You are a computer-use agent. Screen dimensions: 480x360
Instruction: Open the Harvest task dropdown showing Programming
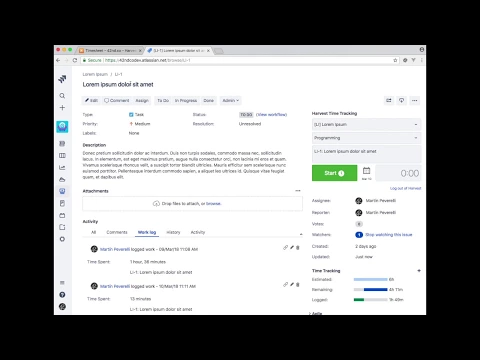pyautogui.click(x=366, y=138)
